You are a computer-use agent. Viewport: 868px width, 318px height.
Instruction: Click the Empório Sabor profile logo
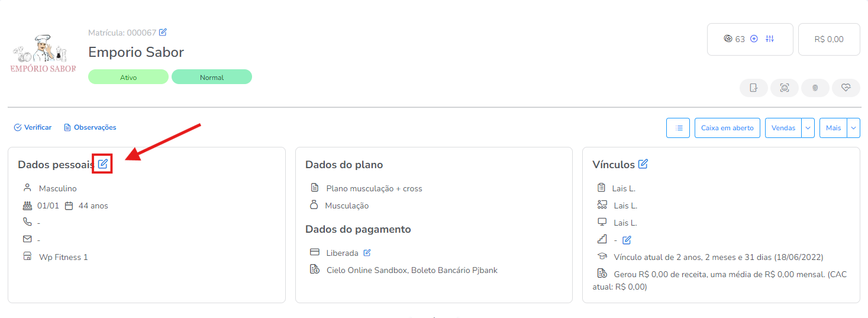(43, 53)
